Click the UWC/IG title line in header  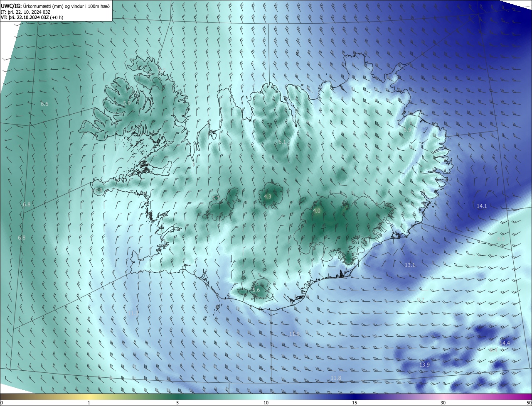click(55, 5)
